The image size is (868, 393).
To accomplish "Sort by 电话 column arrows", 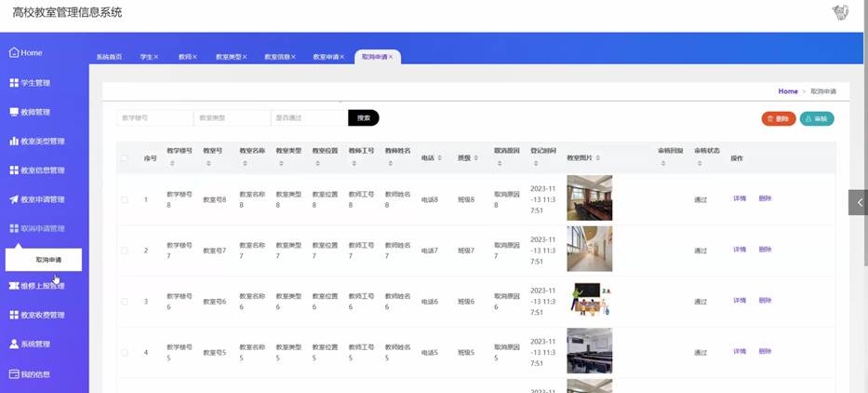I will (439, 158).
